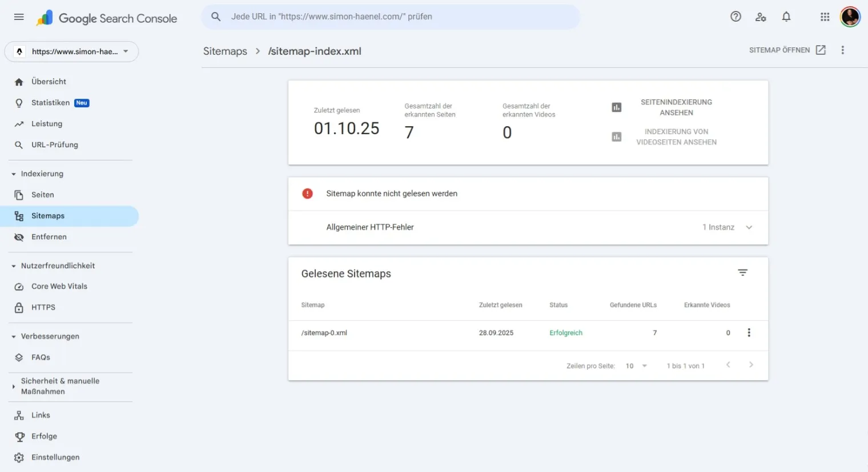The image size is (868, 472).
Task: Collapse the Indexierung section
Action: (14, 174)
